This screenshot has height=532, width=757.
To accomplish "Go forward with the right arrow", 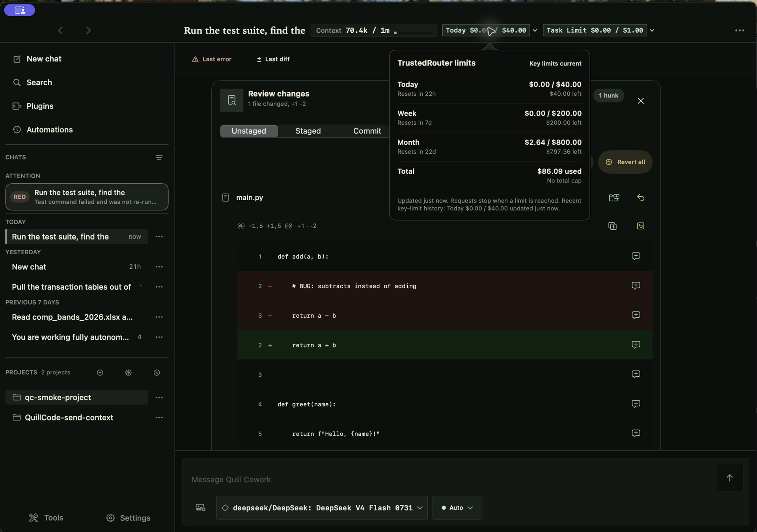I will pos(88,30).
